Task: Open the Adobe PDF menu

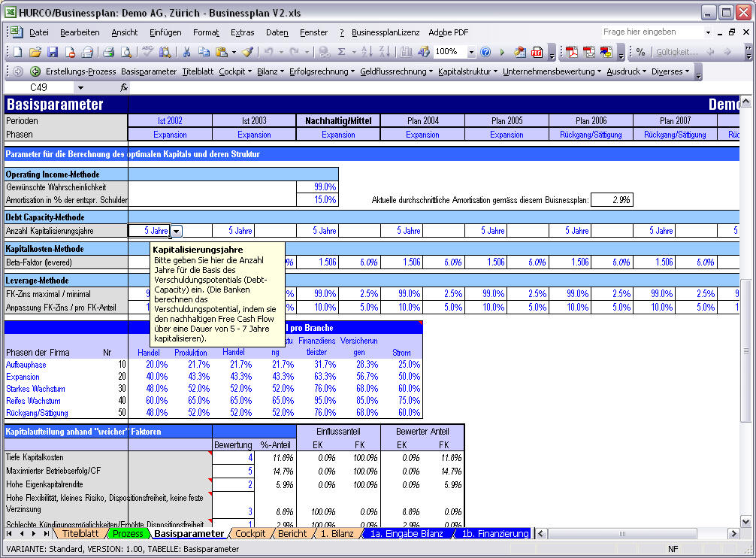Action: (449, 32)
